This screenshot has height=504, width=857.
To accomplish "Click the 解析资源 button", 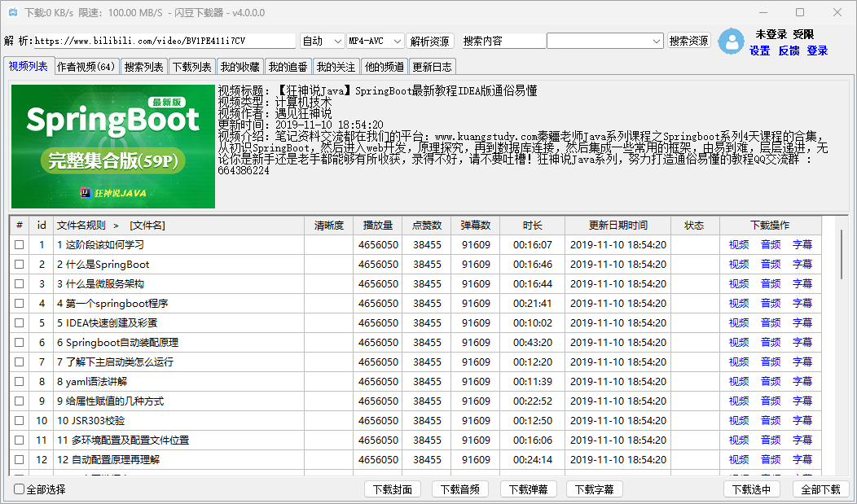I will pyautogui.click(x=430, y=41).
